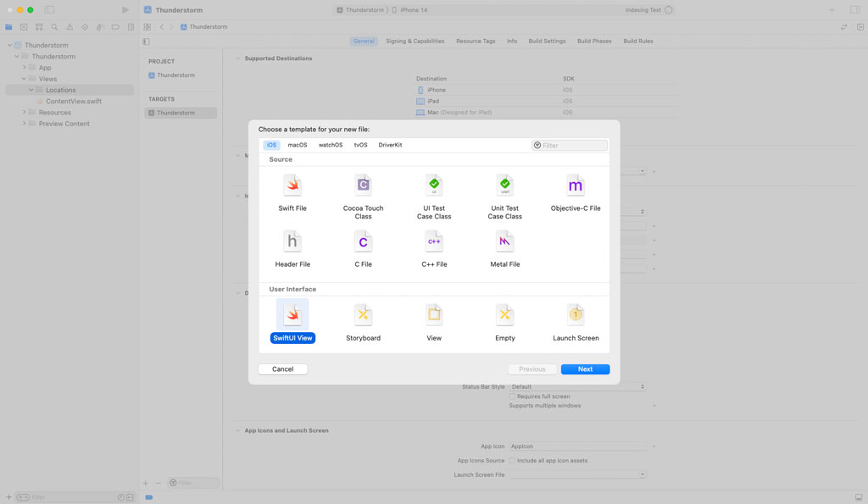Cancel the new file template dialog
The image size is (868, 504).
(x=282, y=369)
